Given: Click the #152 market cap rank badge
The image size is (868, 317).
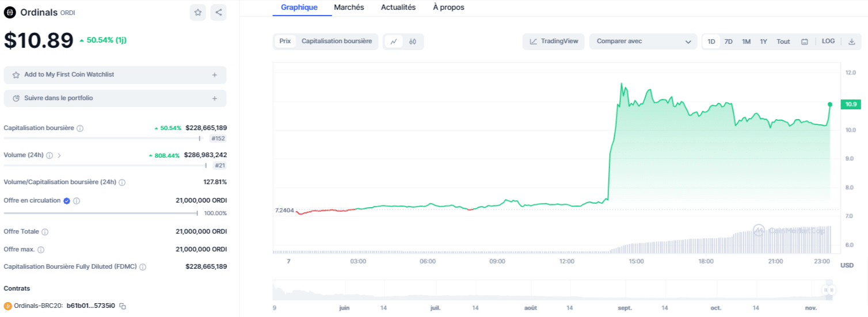Looking at the screenshot, I should pos(218,139).
